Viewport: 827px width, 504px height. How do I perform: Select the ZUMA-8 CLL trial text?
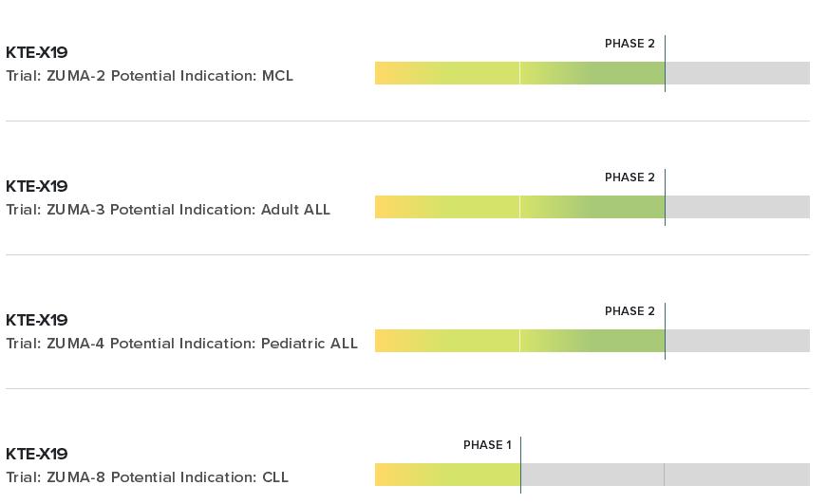(x=147, y=477)
